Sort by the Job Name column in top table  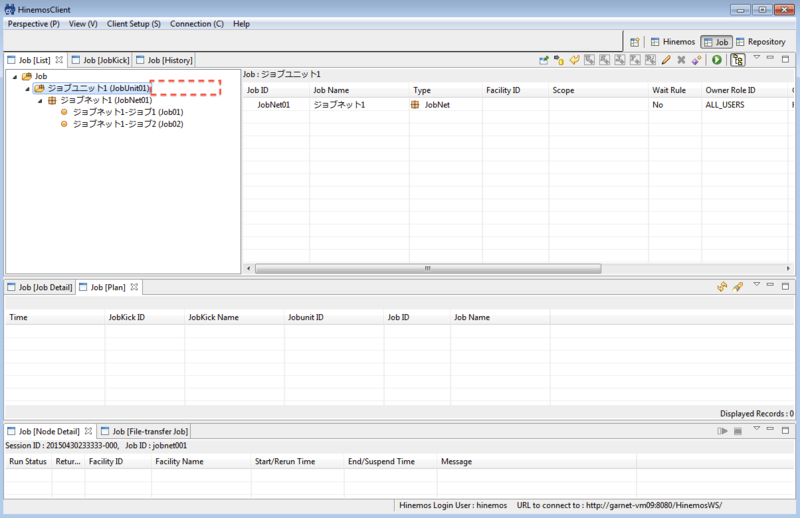(359, 90)
